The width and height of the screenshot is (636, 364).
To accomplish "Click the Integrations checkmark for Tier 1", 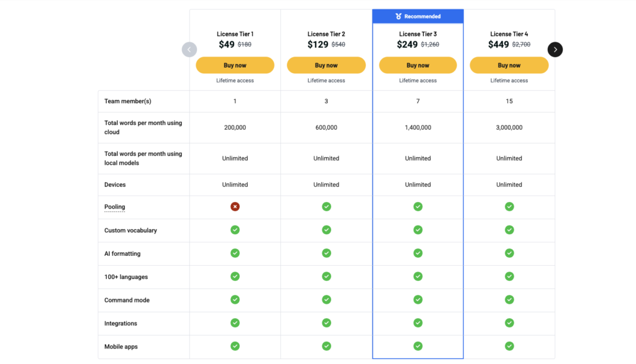I will point(235,323).
